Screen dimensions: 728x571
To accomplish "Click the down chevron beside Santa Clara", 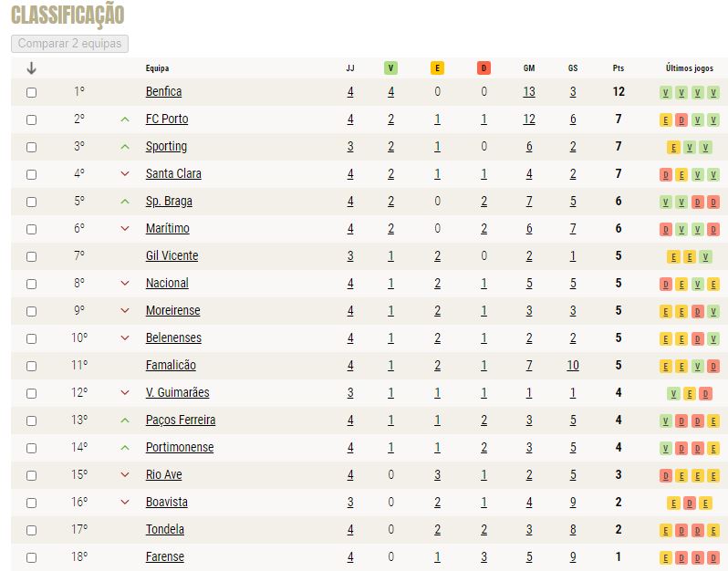I will point(124,174).
